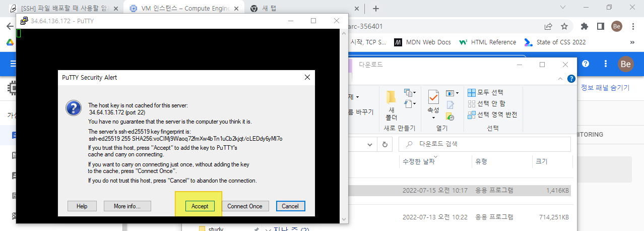Click 모두 선택 in Explorer ribbon
644x231 pixels.
pyautogui.click(x=485, y=93)
